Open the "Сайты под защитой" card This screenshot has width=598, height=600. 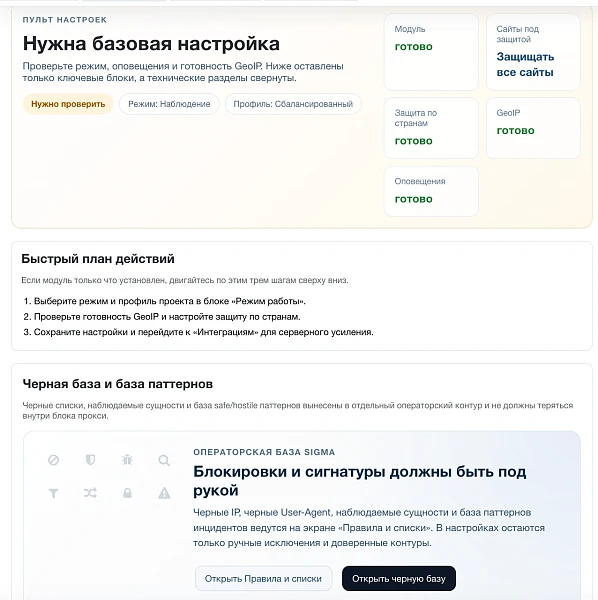click(533, 52)
